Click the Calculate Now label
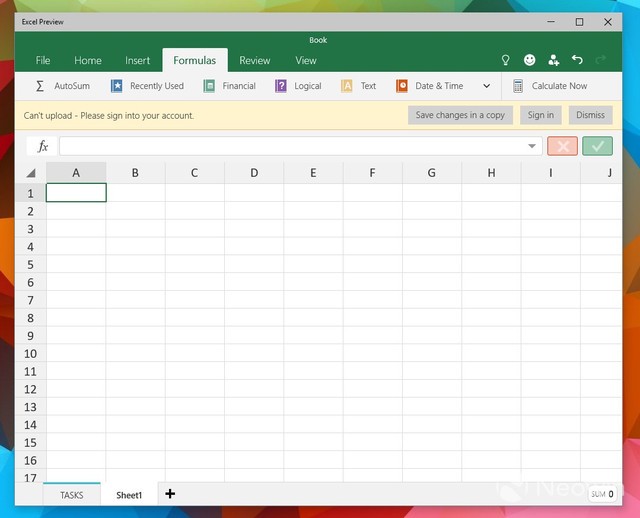 point(559,86)
